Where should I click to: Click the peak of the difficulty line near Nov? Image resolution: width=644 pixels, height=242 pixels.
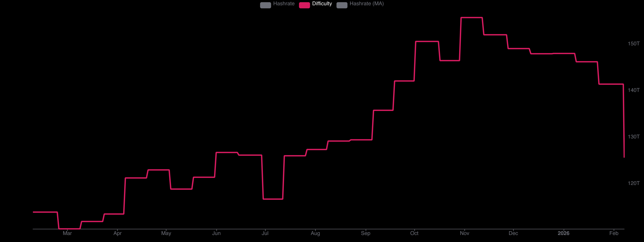[472, 18]
